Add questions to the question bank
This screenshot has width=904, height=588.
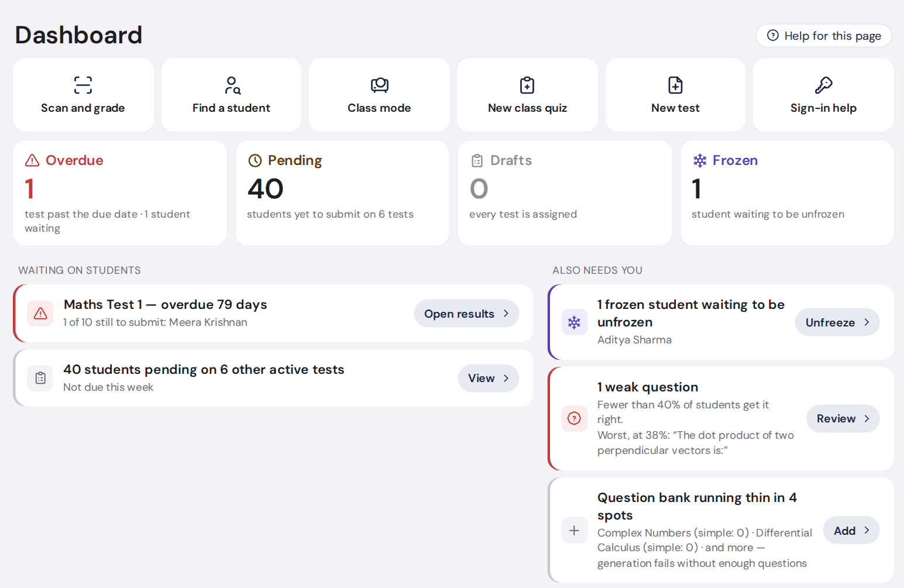click(851, 530)
